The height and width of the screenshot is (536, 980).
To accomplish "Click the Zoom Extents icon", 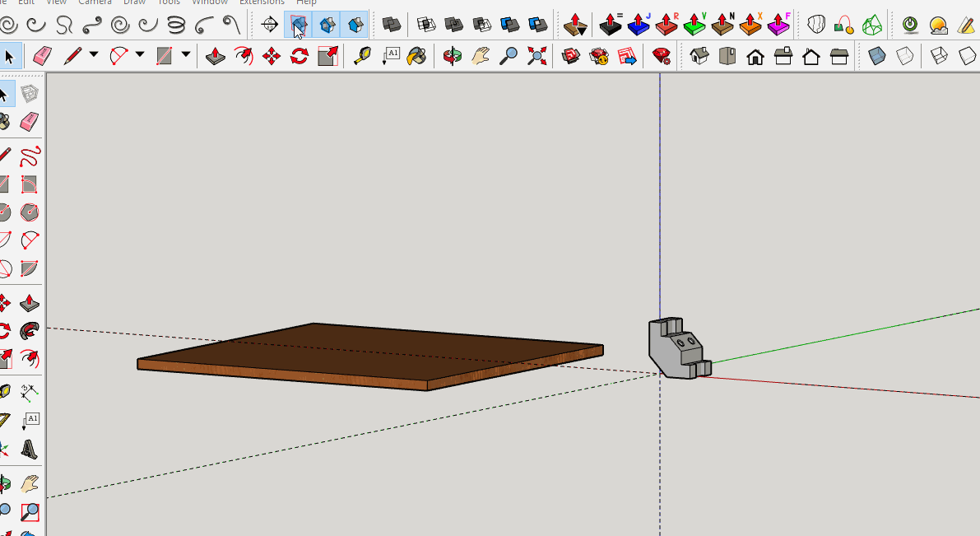I will pyautogui.click(x=536, y=56).
